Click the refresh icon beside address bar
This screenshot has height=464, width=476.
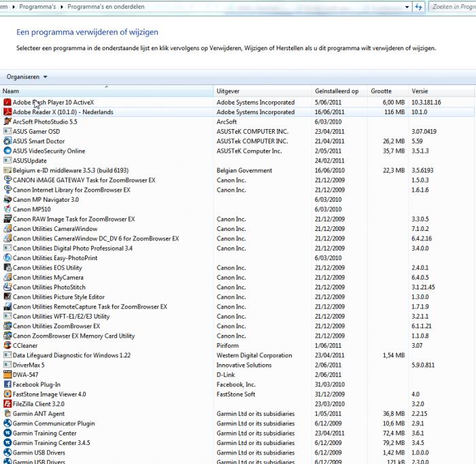click(419, 7)
